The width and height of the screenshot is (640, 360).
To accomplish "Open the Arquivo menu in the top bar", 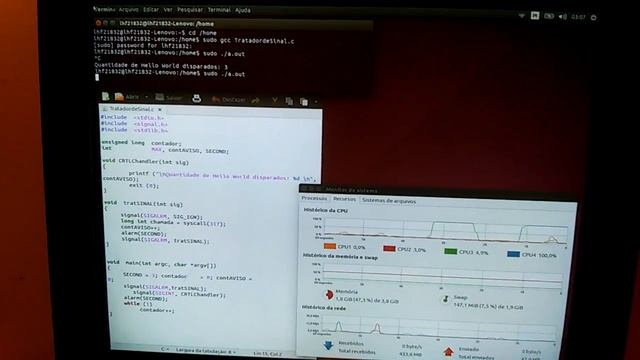I will pyautogui.click(x=129, y=9).
